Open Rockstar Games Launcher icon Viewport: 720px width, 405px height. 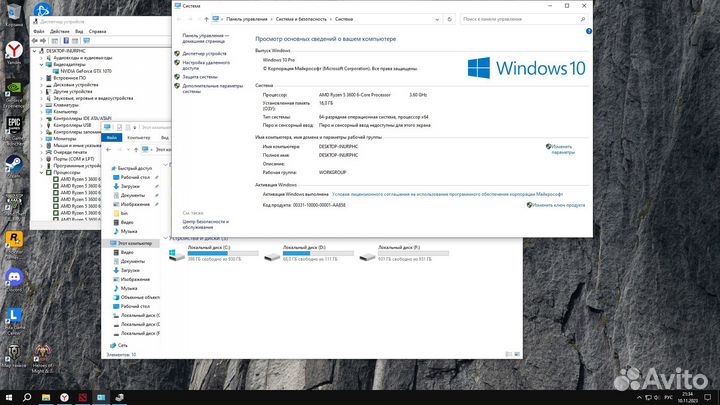pos(14,238)
